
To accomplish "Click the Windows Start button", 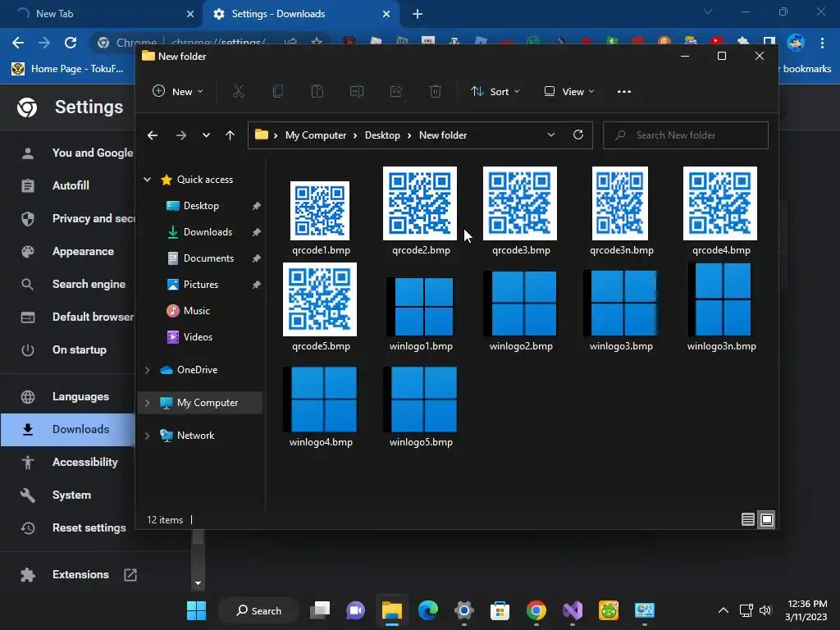I will (x=196, y=610).
